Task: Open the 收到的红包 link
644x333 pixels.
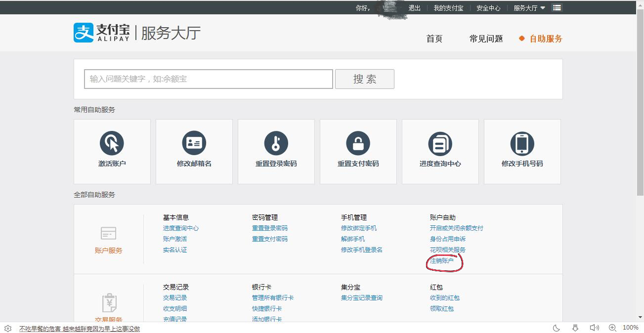Action: pyautogui.click(x=445, y=298)
